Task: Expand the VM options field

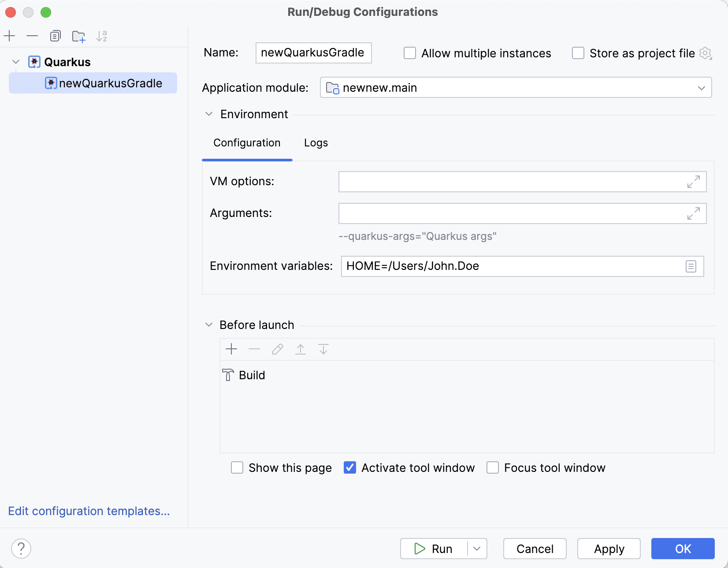Action: [694, 182]
